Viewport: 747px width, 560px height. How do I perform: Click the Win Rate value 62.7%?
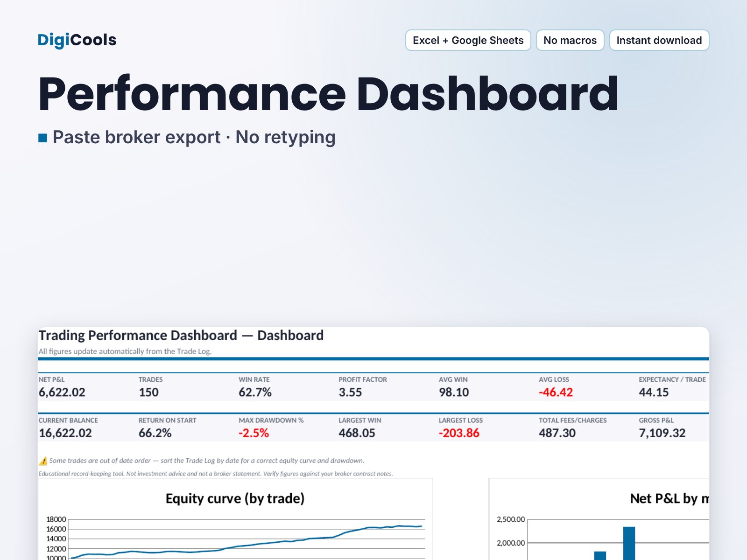tap(255, 392)
